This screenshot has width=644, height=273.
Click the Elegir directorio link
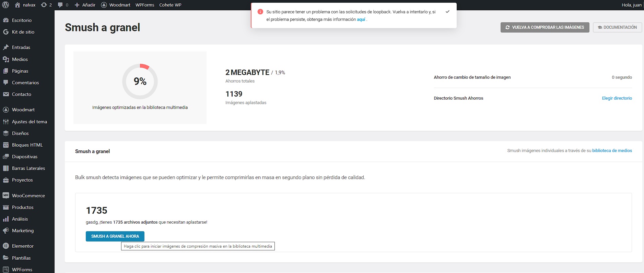(x=617, y=98)
